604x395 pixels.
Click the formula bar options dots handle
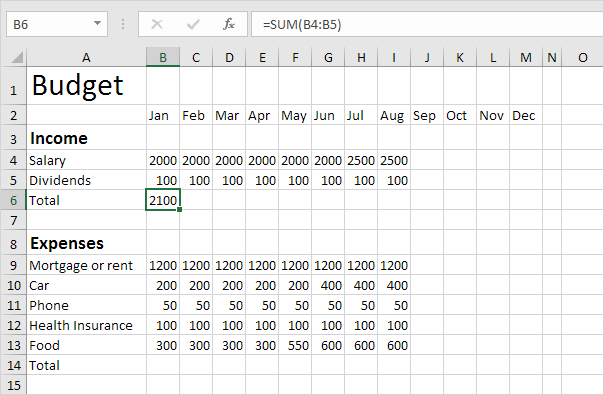click(x=123, y=24)
